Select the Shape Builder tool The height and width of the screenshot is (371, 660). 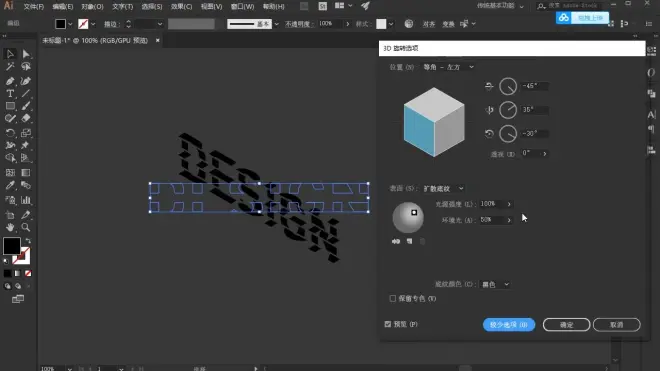tap(10, 158)
